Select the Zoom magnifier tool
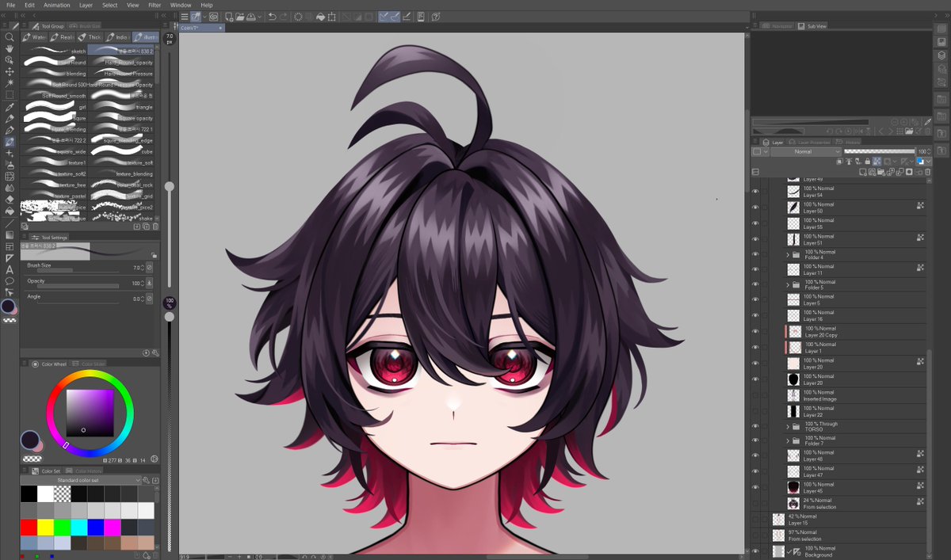 pyautogui.click(x=10, y=37)
